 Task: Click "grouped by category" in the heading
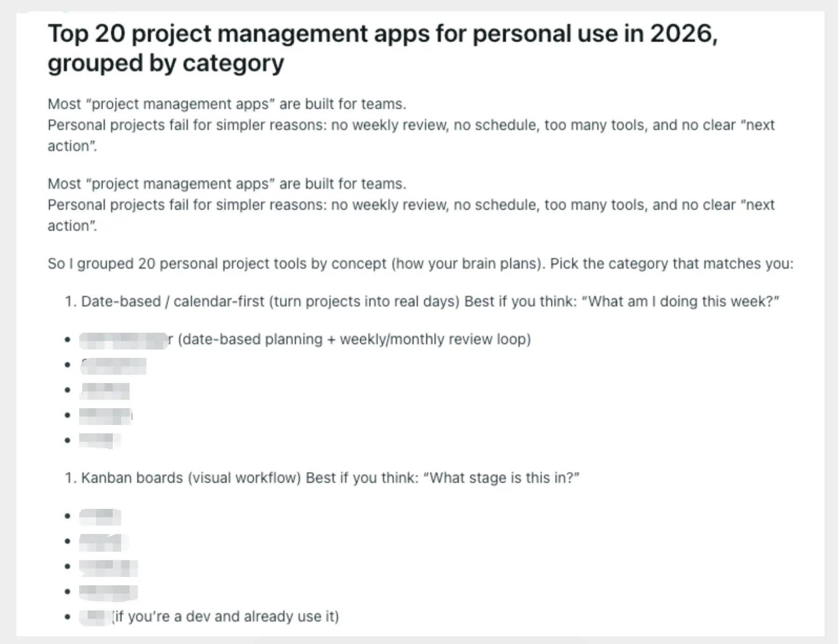pyautogui.click(x=165, y=63)
